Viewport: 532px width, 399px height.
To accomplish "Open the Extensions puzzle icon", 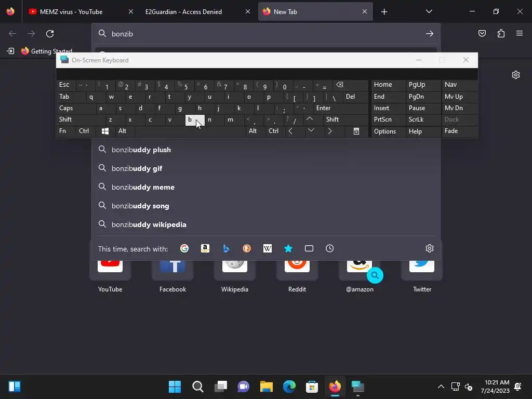I will point(501,33).
